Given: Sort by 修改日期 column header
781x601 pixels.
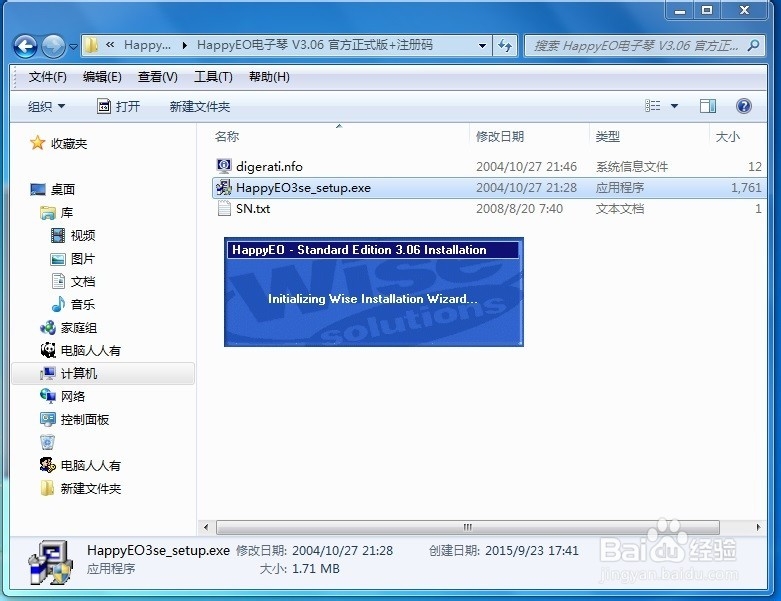Looking at the screenshot, I should 500,136.
